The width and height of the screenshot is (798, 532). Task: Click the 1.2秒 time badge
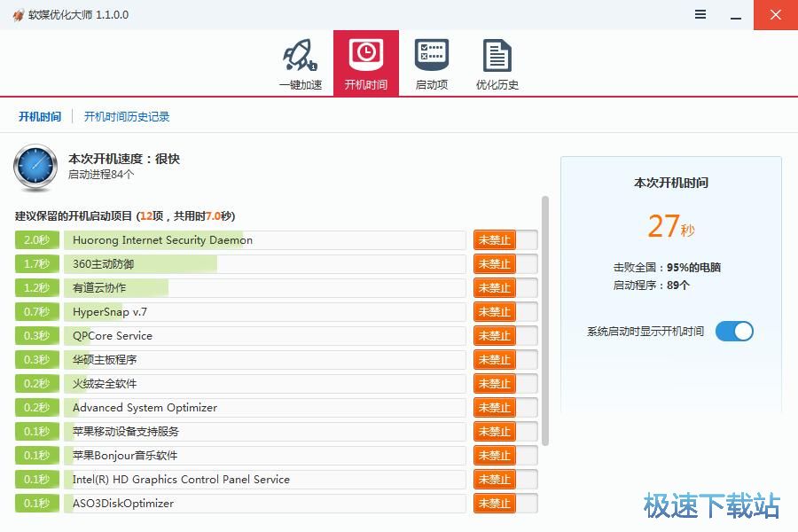[37, 287]
